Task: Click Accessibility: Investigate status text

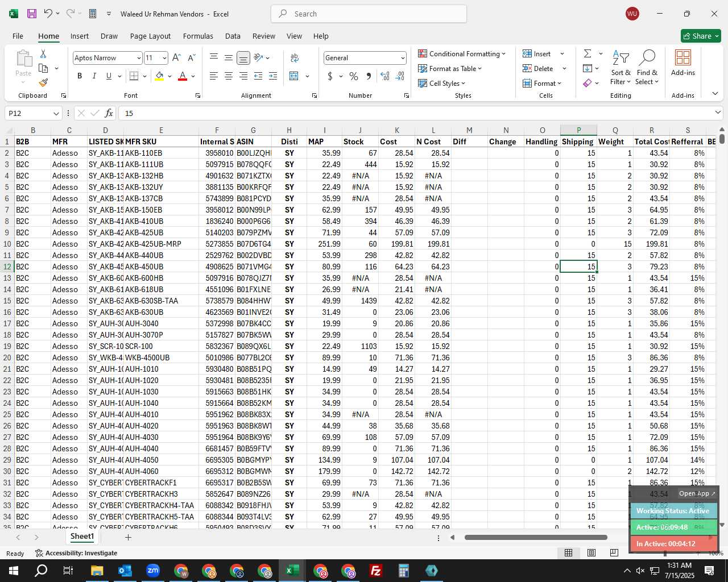Action: coord(76,553)
